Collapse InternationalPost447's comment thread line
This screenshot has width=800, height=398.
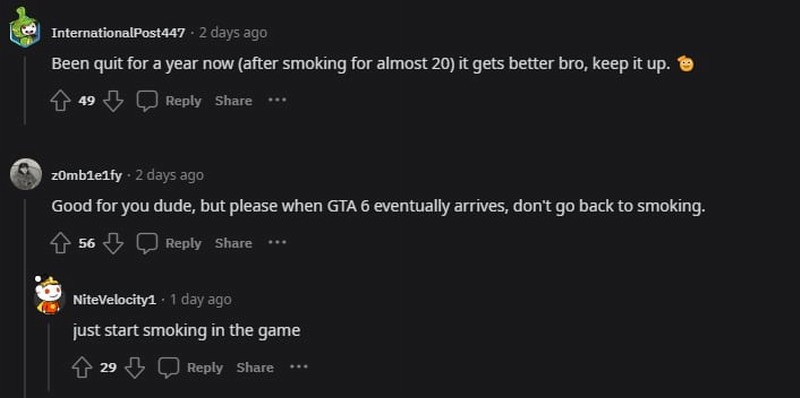point(24,90)
